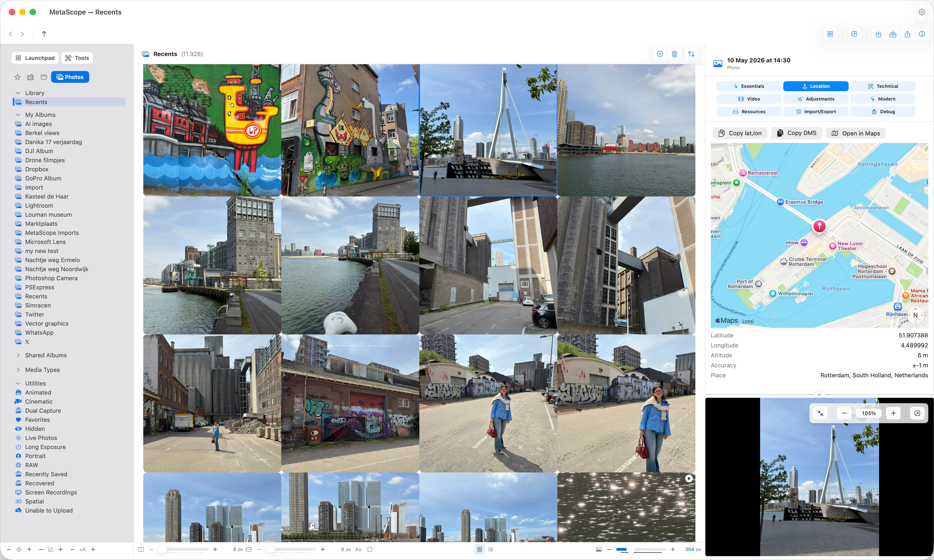
Task: Increase thumbnail size with the plus button
Action: (x=673, y=549)
